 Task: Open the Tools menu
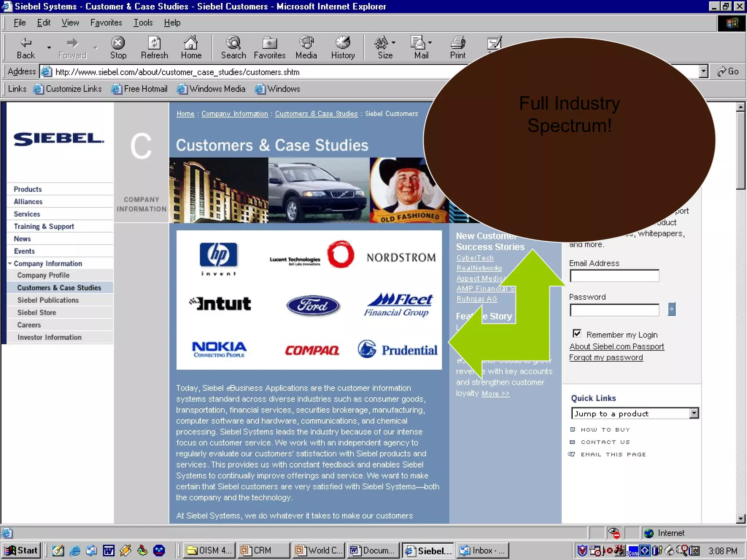pyautogui.click(x=143, y=23)
